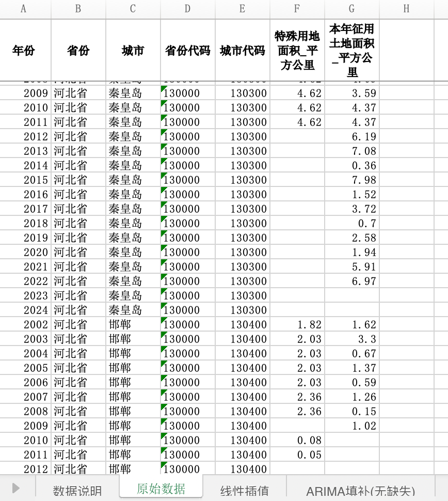Screen dimensions: 448x501
Task: Select the 河北省 cell in 秦皇岛 2010 row
Action: (x=78, y=107)
